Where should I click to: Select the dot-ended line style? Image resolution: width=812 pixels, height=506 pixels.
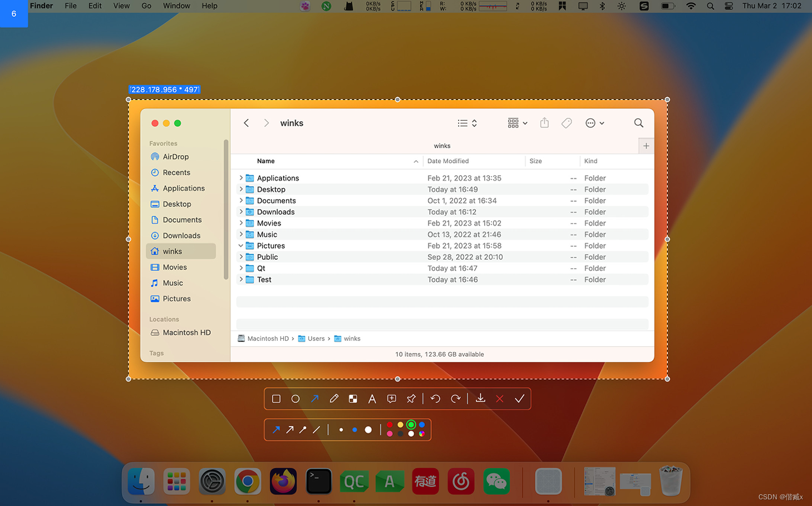coord(303,429)
